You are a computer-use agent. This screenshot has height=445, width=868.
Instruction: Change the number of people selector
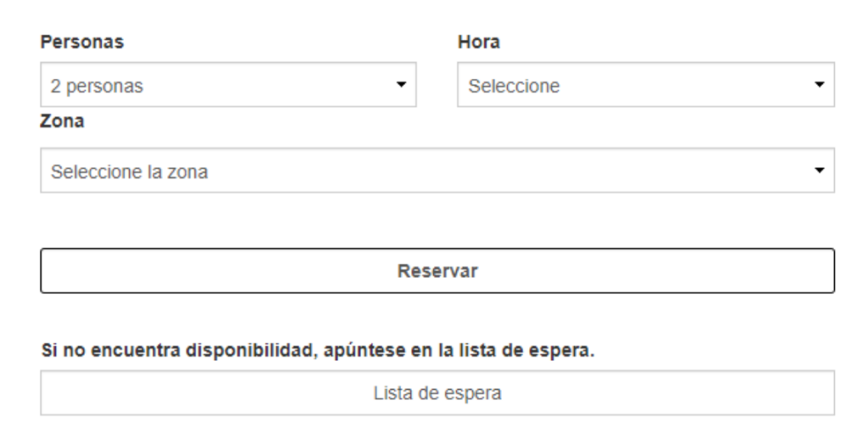click(x=228, y=85)
